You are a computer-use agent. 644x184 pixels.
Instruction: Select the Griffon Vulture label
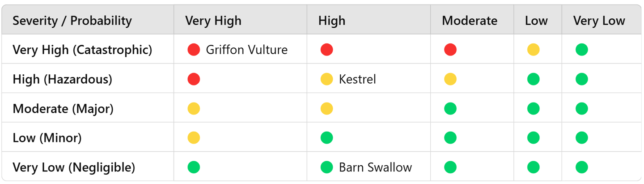[246, 50]
